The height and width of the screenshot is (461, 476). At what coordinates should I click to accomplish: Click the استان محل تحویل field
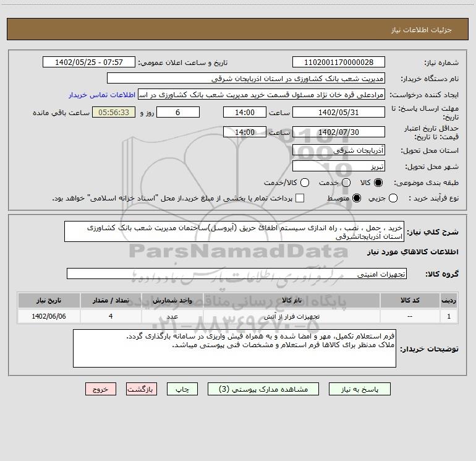tap(339, 150)
